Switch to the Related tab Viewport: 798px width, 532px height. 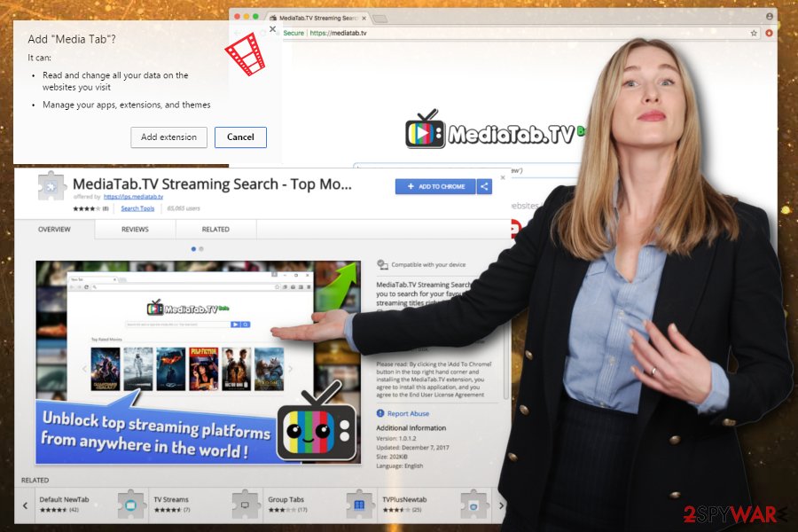click(x=215, y=229)
